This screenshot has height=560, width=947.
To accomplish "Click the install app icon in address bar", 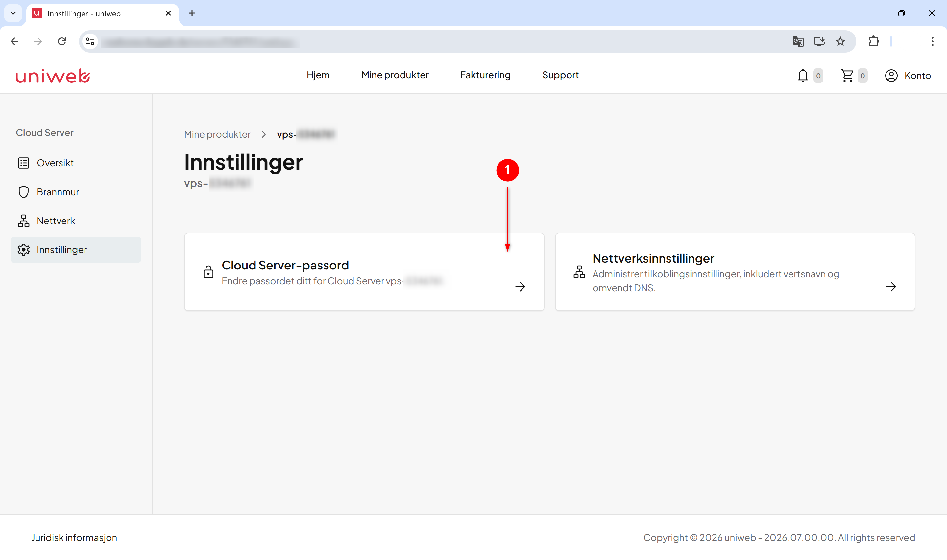I will coord(819,41).
